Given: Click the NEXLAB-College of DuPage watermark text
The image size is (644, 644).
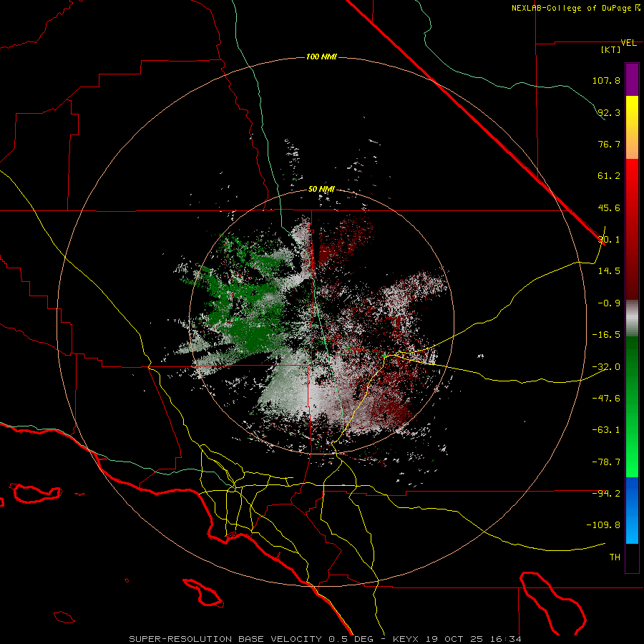Looking at the screenshot, I should (x=575, y=8).
